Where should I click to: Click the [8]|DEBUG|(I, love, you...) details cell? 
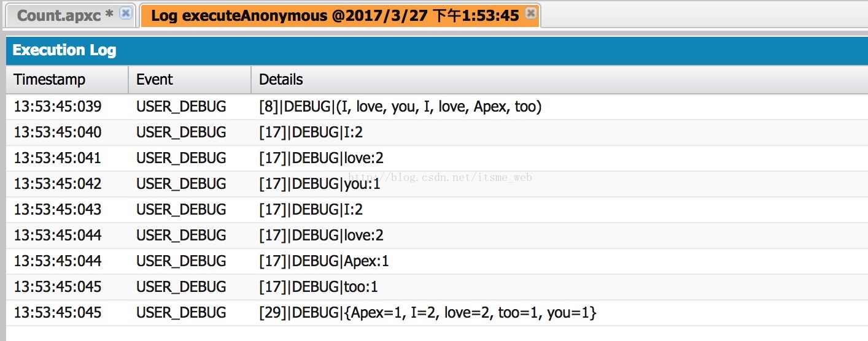click(x=400, y=107)
